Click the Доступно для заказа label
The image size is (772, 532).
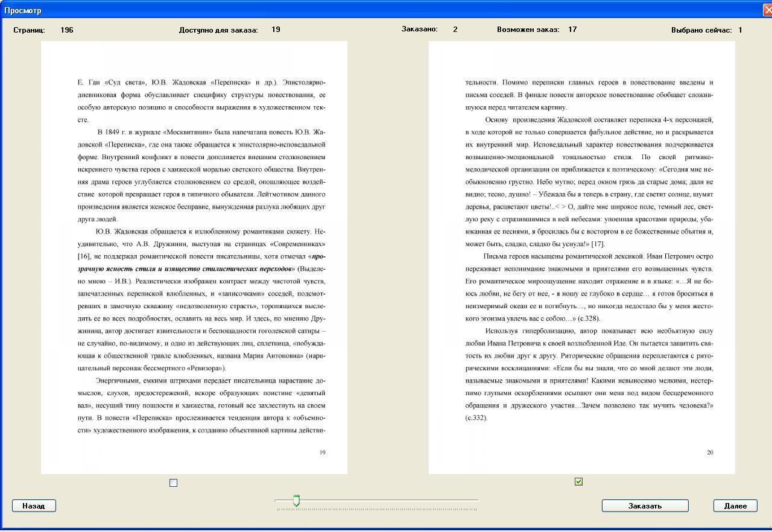218,30
